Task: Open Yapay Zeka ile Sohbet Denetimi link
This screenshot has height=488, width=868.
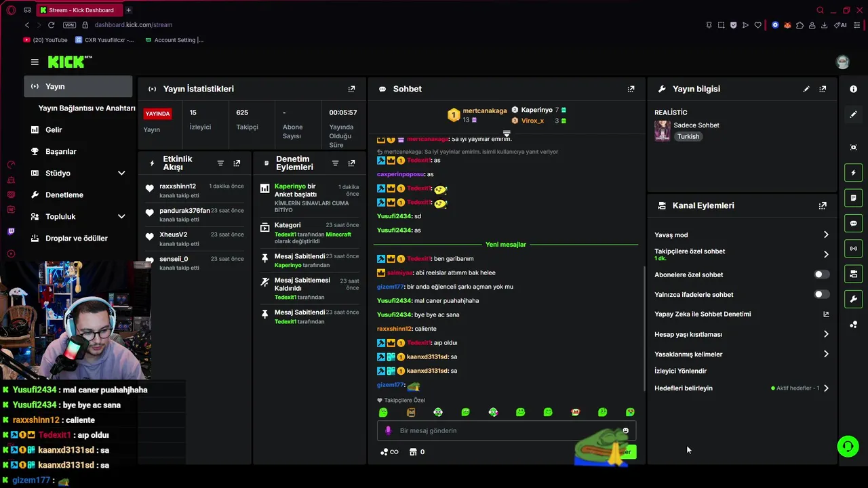Action: pos(742,314)
